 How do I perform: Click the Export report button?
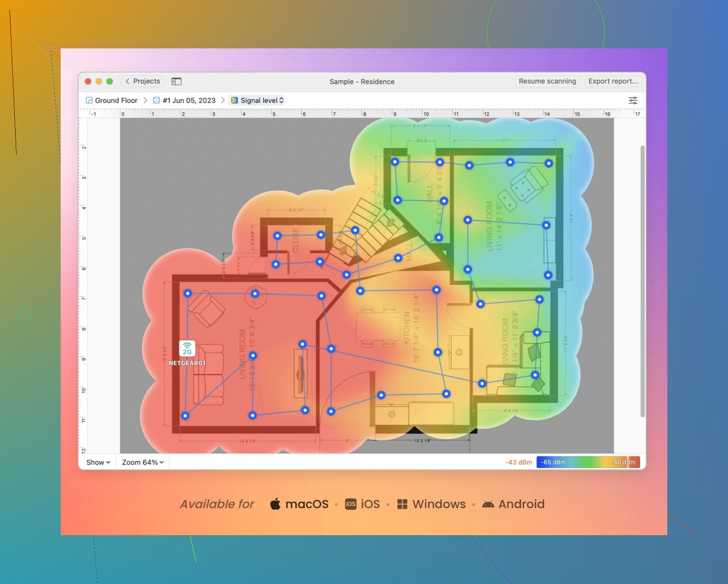pyautogui.click(x=613, y=81)
